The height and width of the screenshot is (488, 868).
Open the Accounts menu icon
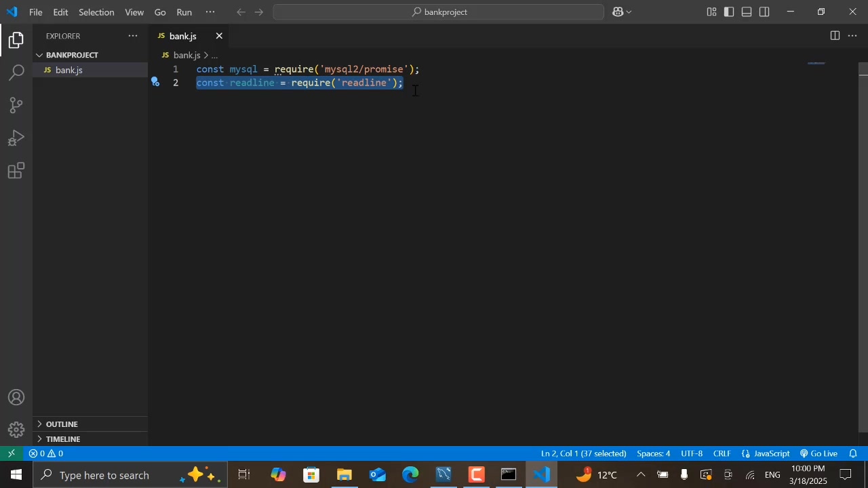point(16,398)
